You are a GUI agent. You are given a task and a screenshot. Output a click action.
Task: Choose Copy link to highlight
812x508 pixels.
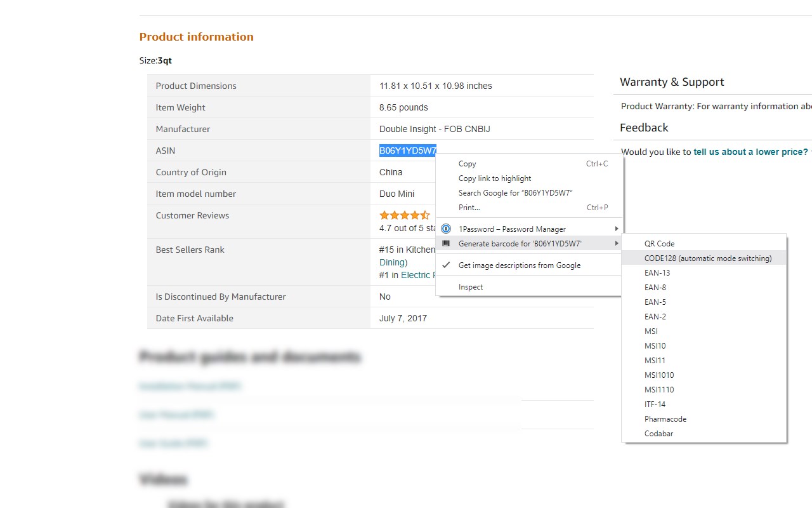[x=495, y=178]
